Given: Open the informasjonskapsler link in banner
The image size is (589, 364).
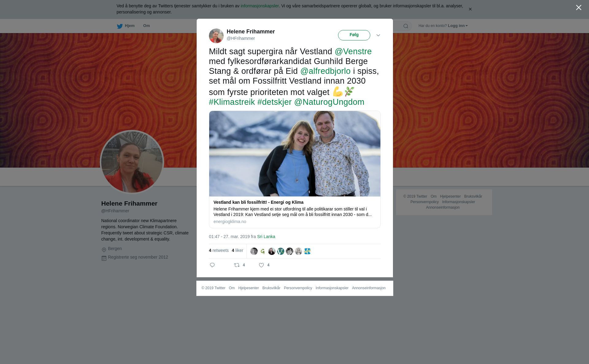Looking at the screenshot, I should 260,6.
